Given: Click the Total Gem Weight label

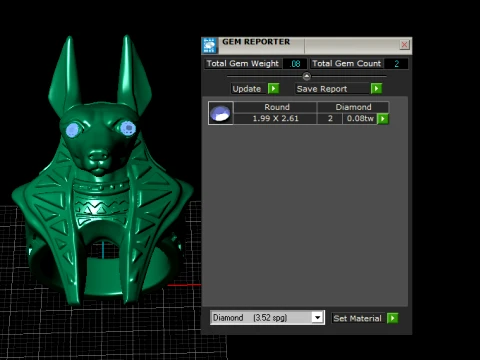Looking at the screenshot, I should (x=242, y=64).
